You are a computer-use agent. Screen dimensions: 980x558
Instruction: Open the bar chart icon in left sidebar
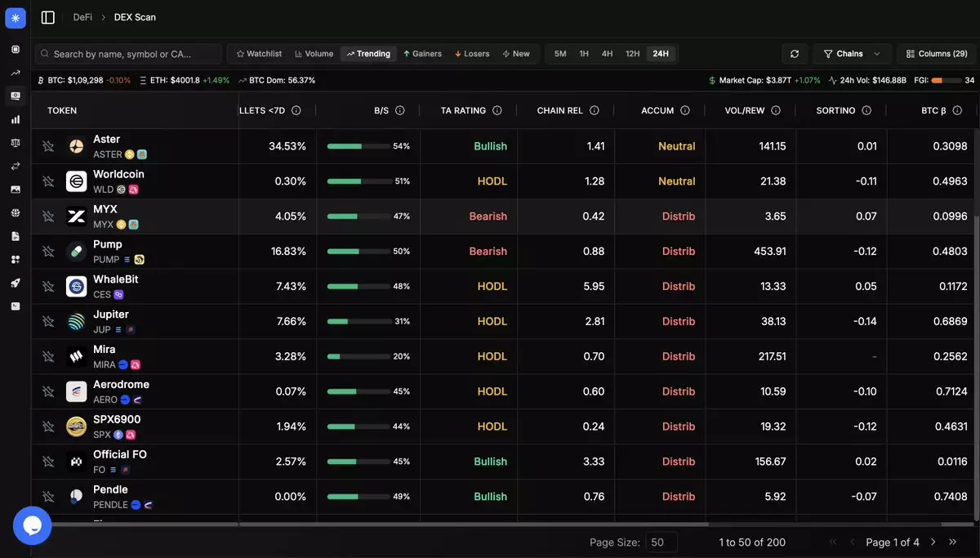click(x=16, y=119)
